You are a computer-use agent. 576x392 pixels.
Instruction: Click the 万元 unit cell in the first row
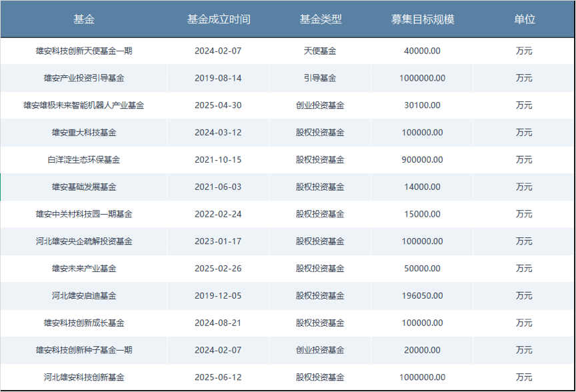(524, 51)
